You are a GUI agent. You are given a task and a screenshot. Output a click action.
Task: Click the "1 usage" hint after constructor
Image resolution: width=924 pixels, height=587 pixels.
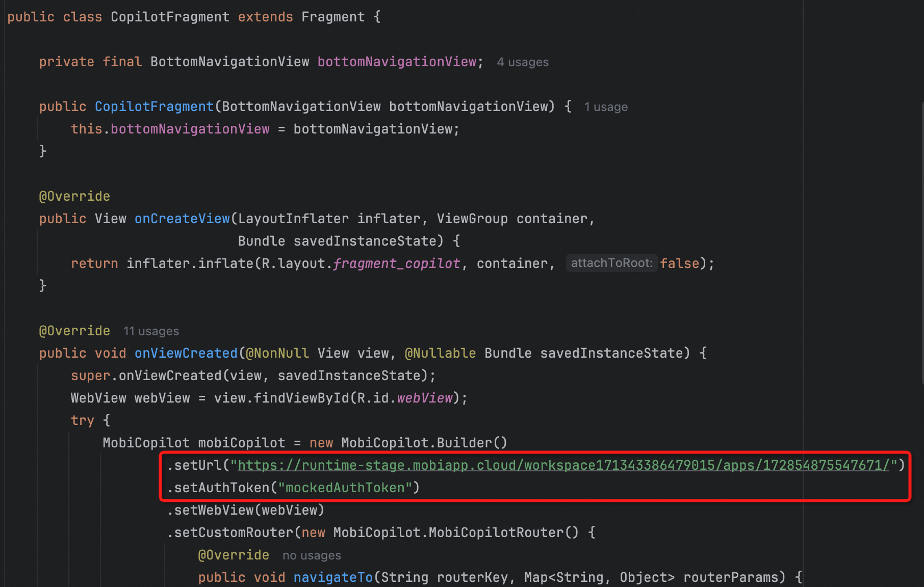pos(606,107)
